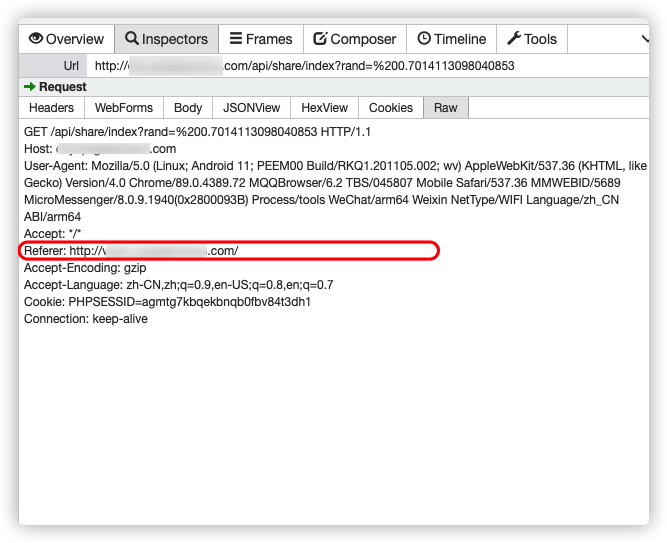Switch to the HexView tab

pyautogui.click(x=324, y=108)
